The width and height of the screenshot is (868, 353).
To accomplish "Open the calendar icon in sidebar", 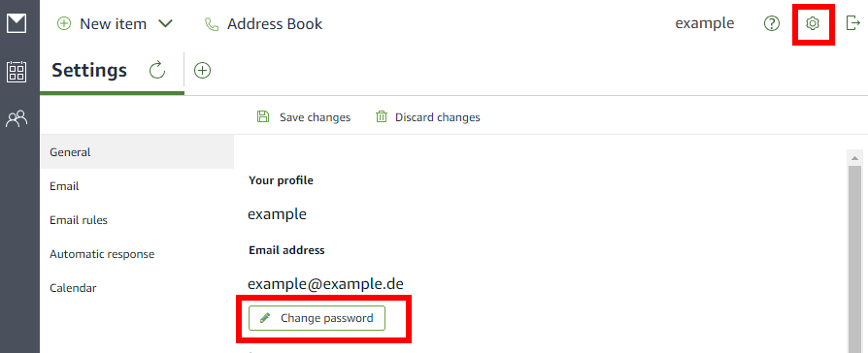I will 17,72.
